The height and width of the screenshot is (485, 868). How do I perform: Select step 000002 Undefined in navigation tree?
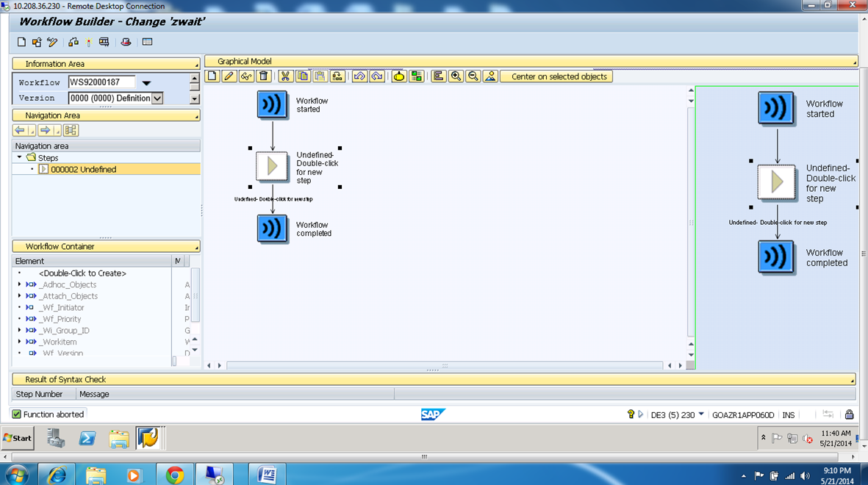[x=84, y=170]
